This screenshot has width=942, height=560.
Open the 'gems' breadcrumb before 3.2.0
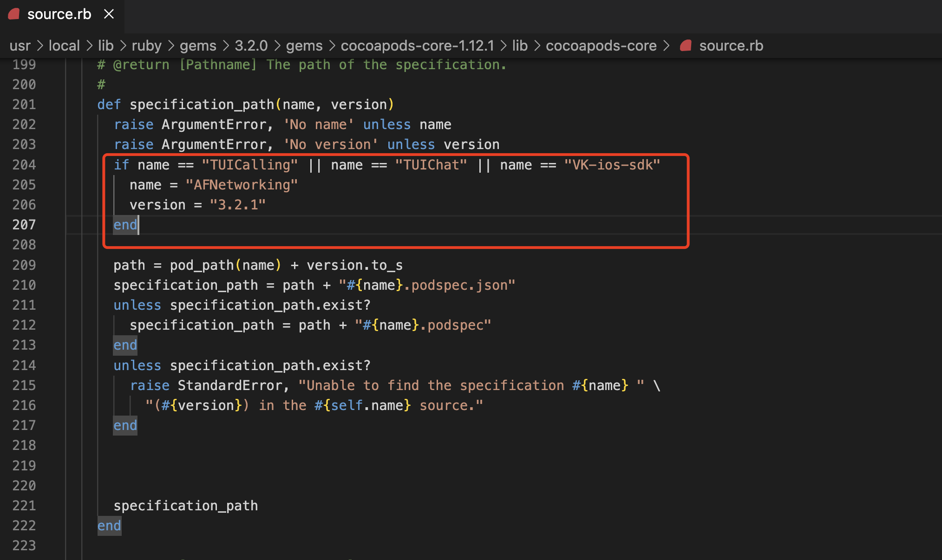pyautogui.click(x=198, y=46)
